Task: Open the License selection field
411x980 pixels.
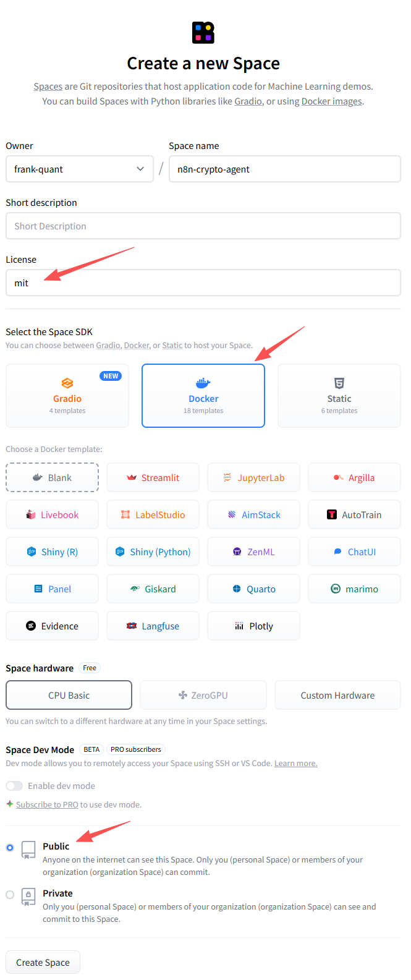Action: click(x=203, y=283)
